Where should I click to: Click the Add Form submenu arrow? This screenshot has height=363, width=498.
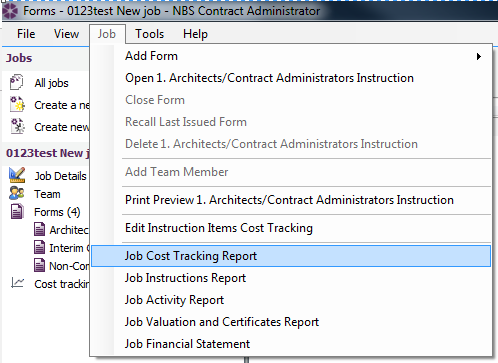tap(479, 56)
